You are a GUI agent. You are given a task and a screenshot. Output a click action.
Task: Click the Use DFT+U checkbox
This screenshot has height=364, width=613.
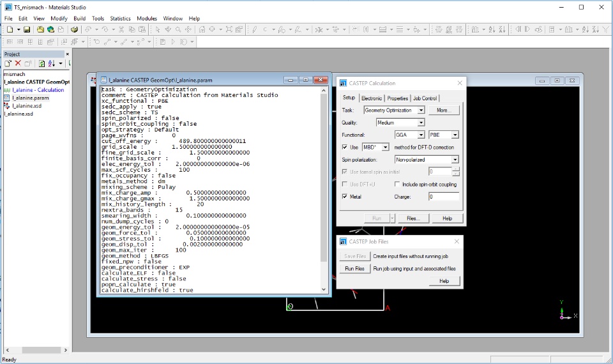344,184
